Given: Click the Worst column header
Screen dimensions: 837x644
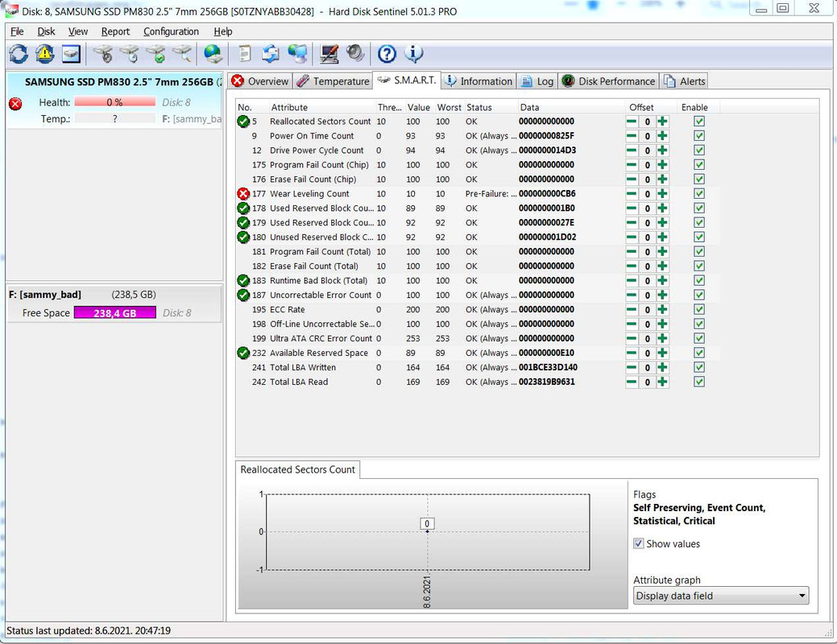Looking at the screenshot, I should tap(449, 107).
